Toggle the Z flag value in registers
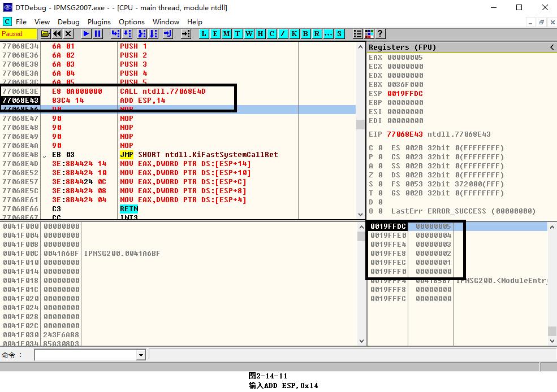 [380, 175]
